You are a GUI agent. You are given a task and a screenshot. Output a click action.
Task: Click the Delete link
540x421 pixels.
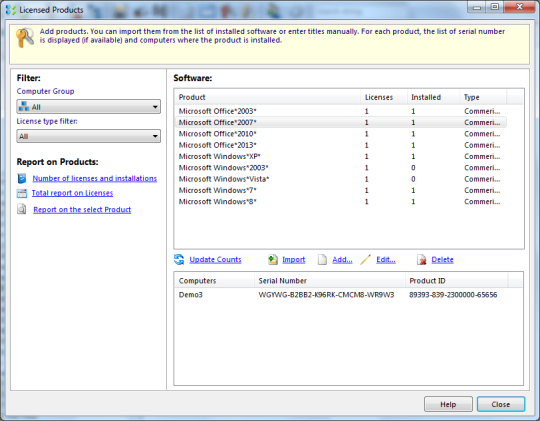[x=442, y=259]
